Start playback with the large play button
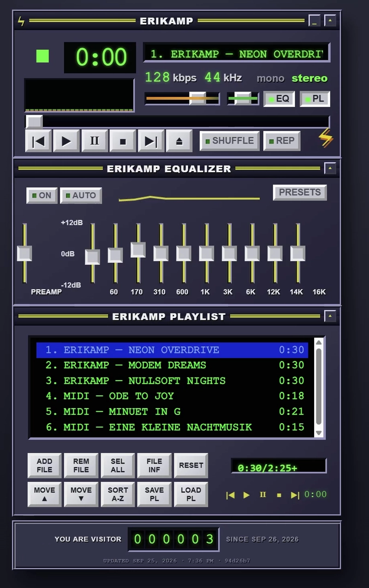The image size is (369, 588). coord(66,141)
